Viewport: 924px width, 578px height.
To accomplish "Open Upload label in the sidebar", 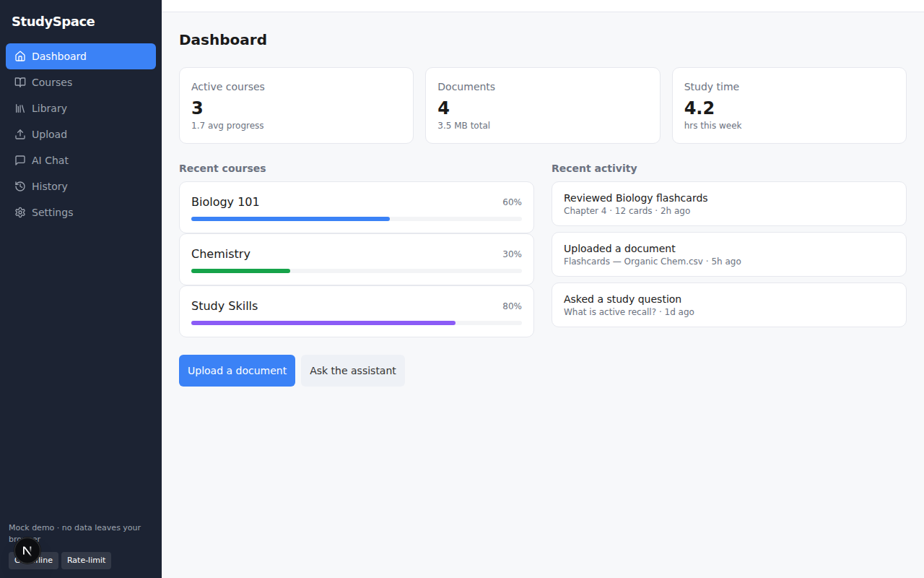I will 49,134.
